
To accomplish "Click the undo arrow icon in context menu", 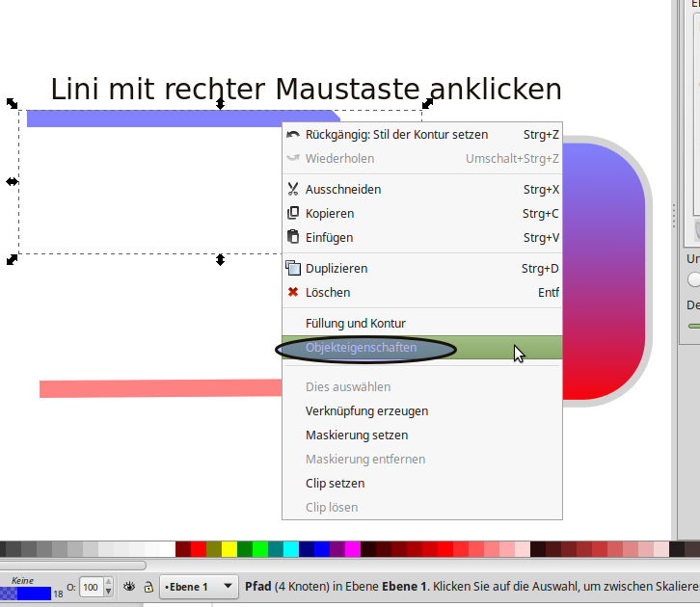I will (293, 134).
